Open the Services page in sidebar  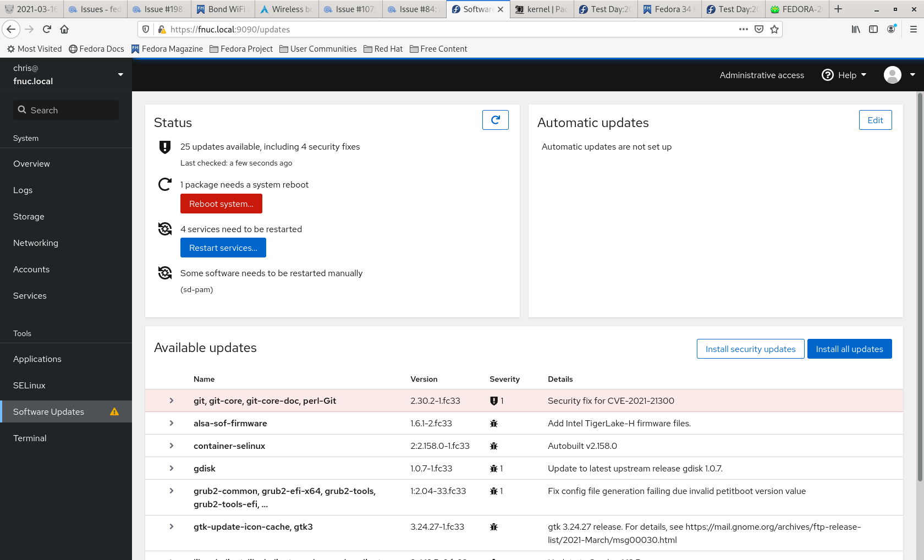(x=66, y=295)
